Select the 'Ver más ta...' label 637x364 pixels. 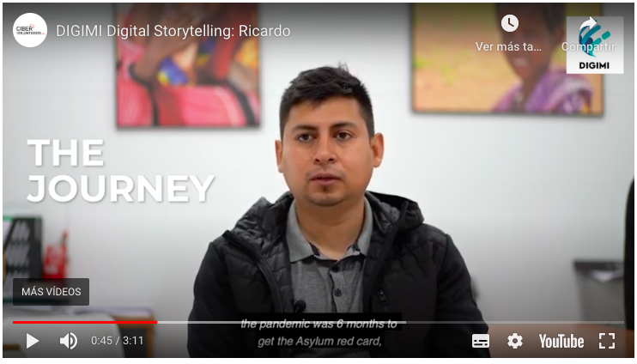[508, 46]
